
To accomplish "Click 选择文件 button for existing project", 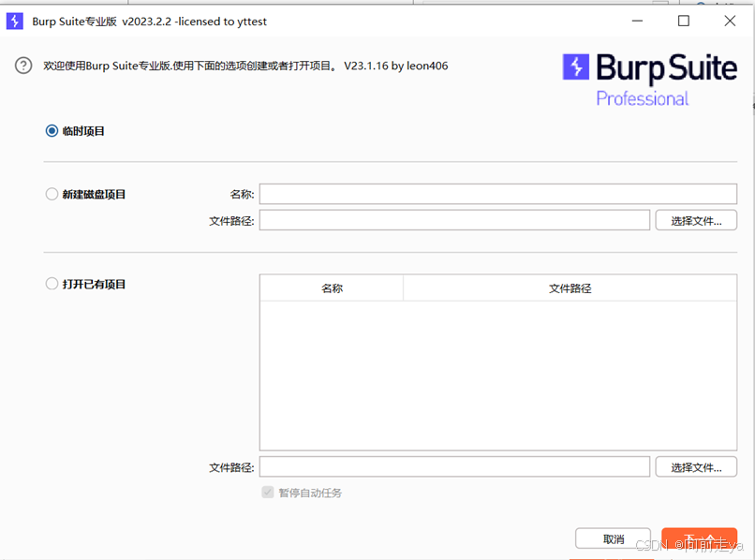I will (x=696, y=467).
